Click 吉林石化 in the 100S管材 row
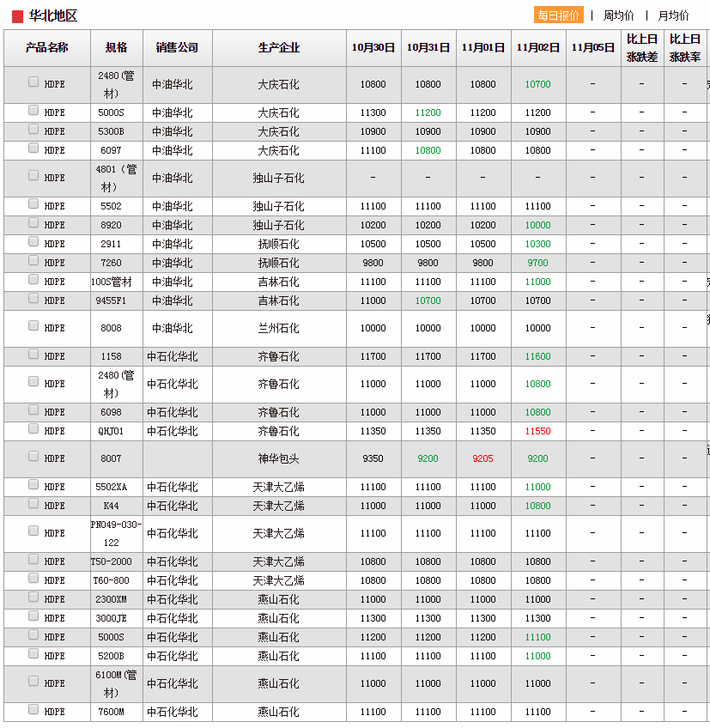 pyautogui.click(x=279, y=282)
